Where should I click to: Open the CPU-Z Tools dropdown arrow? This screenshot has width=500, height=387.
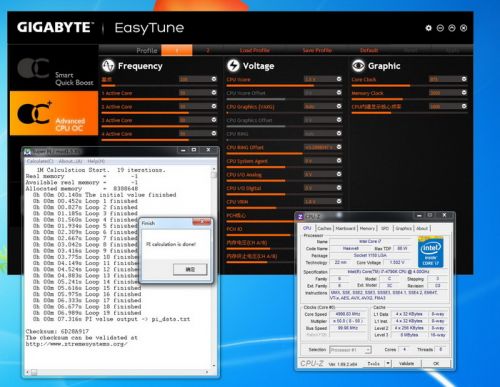(x=388, y=363)
